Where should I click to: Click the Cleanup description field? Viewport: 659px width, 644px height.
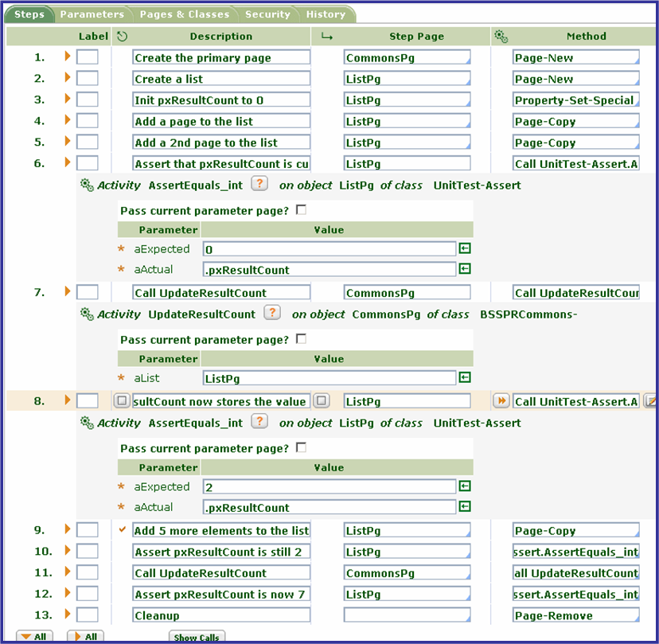click(x=221, y=615)
